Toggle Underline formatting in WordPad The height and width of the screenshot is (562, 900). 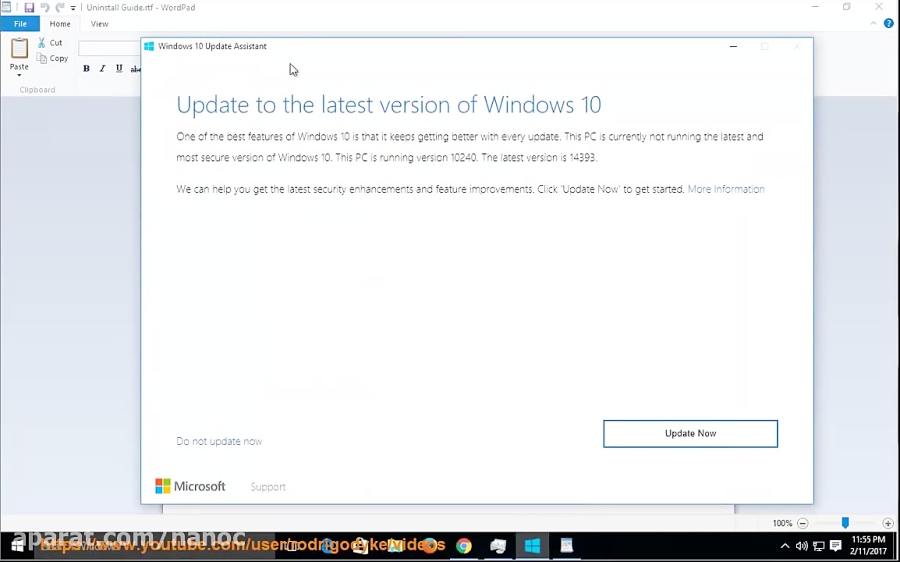coord(119,68)
